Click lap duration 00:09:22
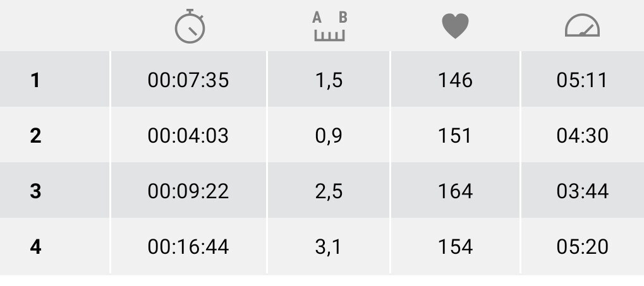644x286 pixels. pyautogui.click(x=188, y=191)
